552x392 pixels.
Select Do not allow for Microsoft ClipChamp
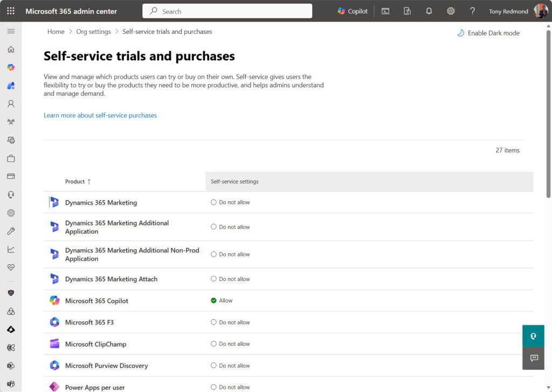point(213,344)
